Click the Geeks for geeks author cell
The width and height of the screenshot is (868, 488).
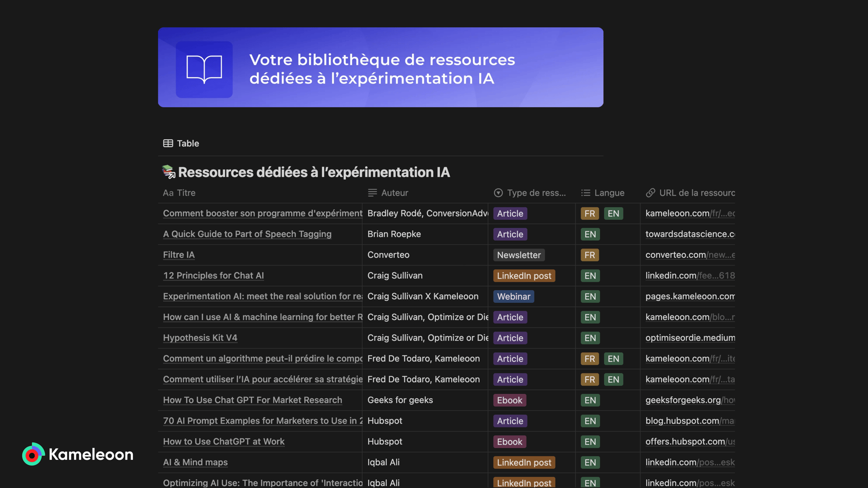(425, 400)
